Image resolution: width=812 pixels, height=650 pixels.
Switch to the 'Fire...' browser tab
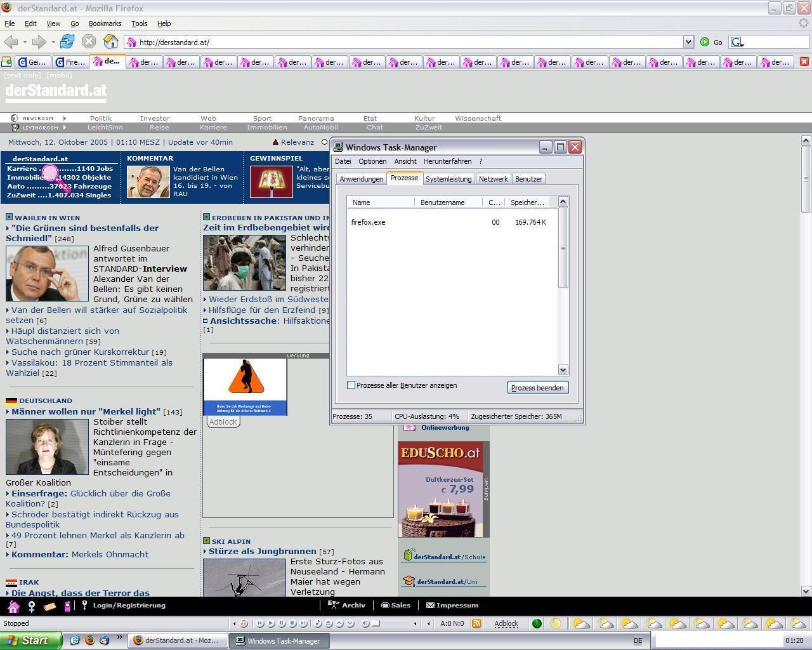70,62
